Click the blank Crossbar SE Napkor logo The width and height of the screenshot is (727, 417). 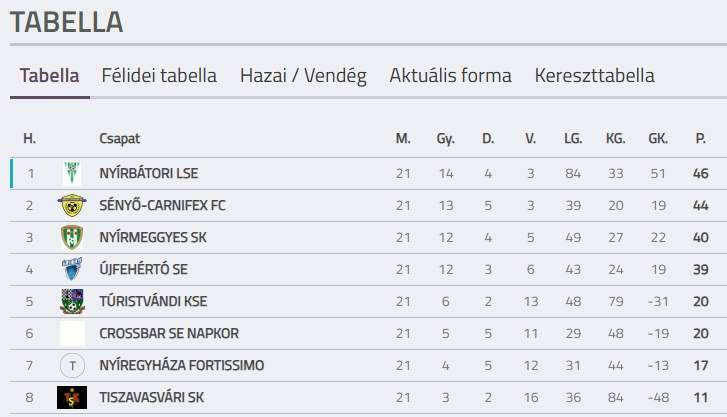pyautogui.click(x=72, y=333)
